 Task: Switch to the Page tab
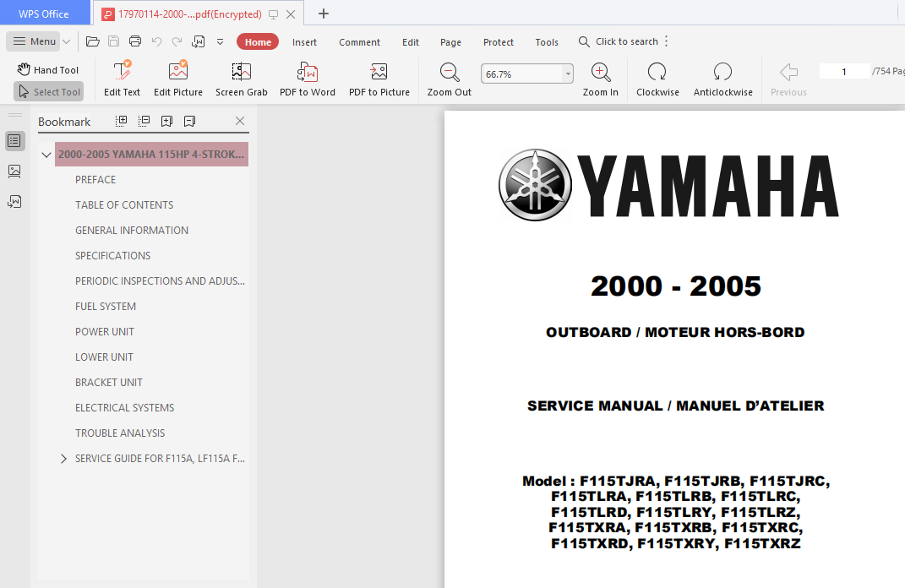tap(450, 42)
